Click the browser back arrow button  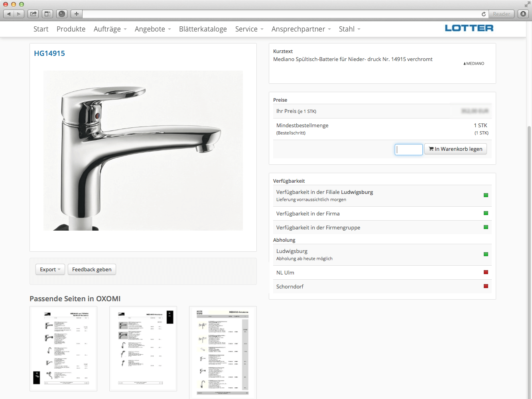[9, 14]
